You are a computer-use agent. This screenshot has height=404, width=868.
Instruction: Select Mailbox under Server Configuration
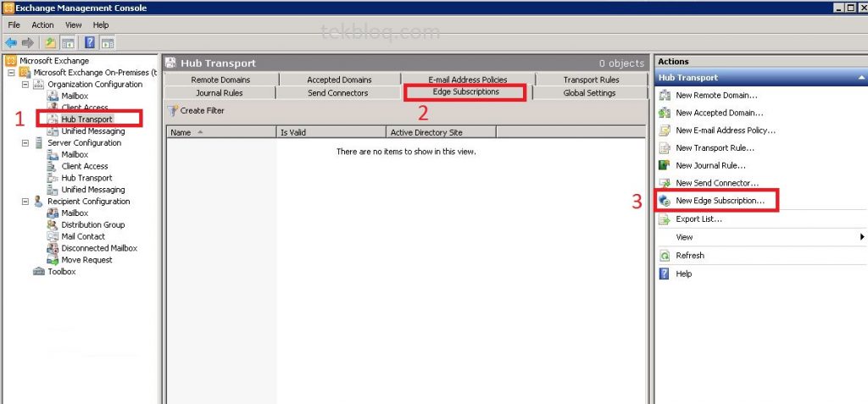tap(75, 154)
